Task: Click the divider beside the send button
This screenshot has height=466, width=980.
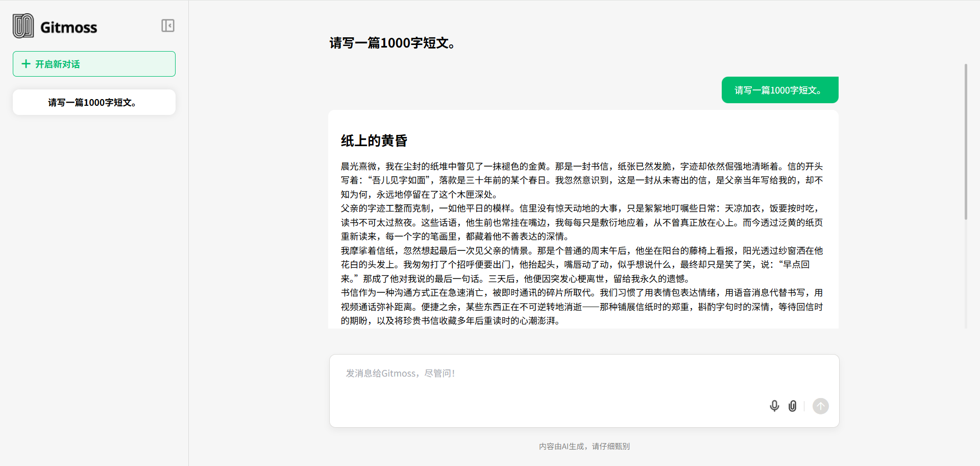Action: coord(804,406)
